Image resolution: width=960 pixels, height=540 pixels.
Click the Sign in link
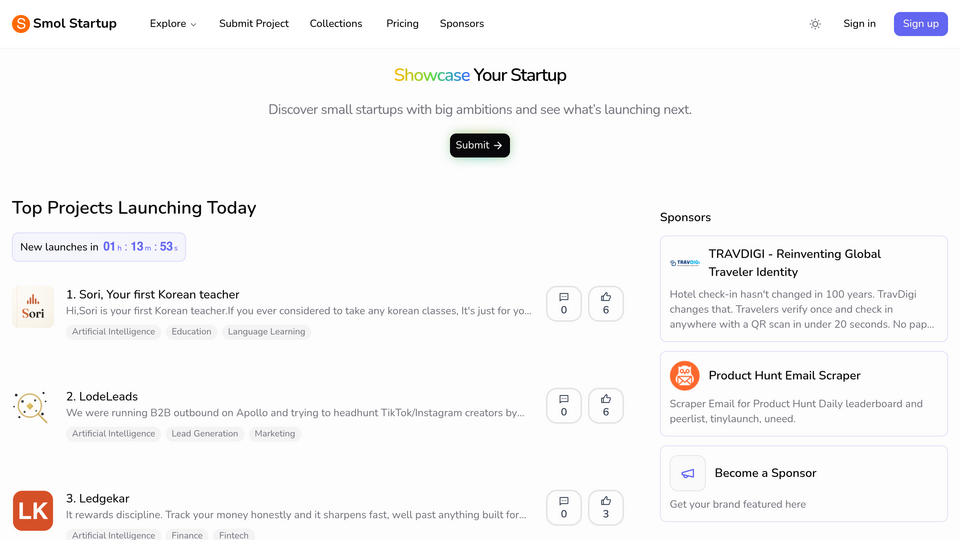click(x=859, y=24)
